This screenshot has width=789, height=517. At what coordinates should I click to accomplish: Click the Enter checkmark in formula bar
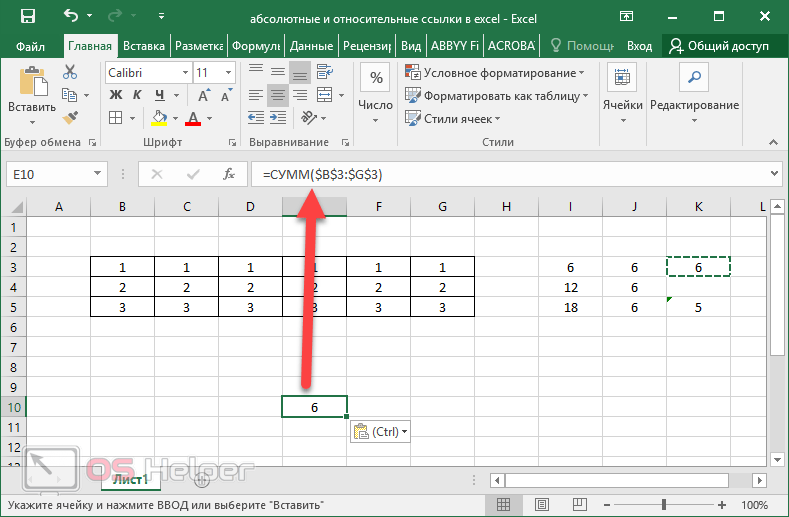coord(193,174)
